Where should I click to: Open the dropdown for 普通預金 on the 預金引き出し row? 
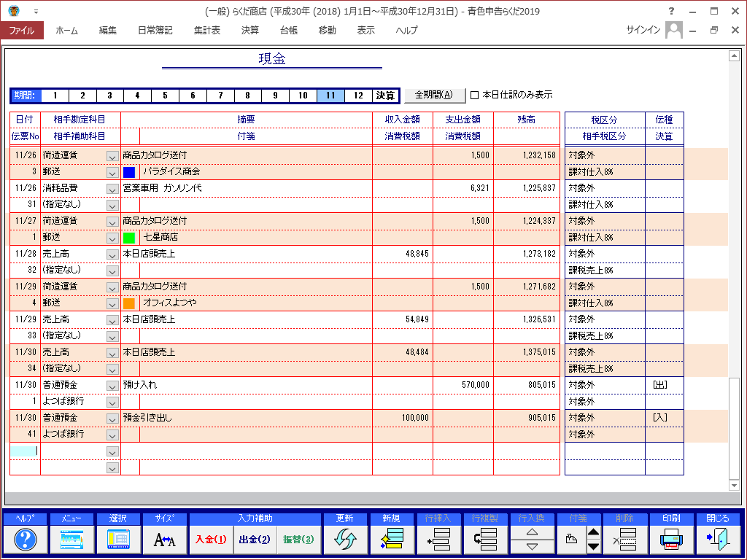click(112, 419)
